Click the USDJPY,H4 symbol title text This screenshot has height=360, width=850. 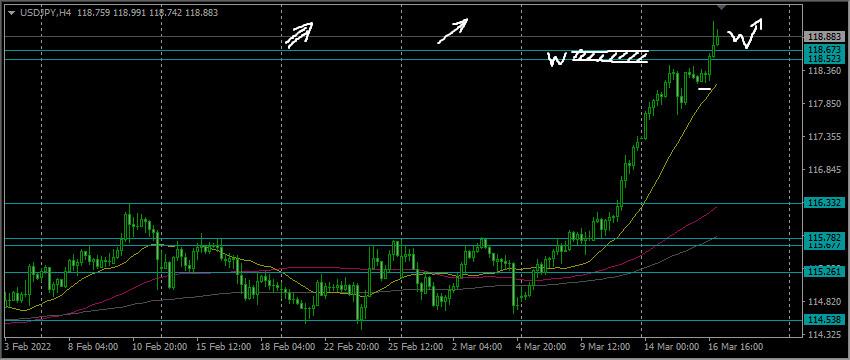46,12
